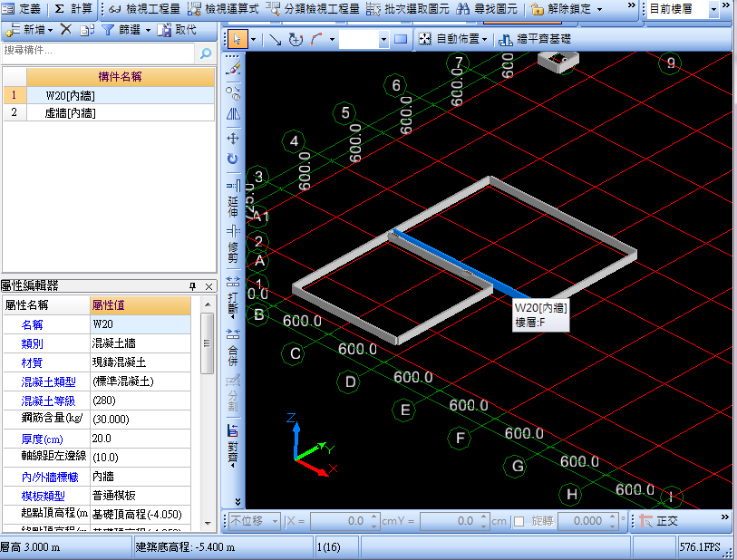This screenshot has width=737, height=560.
Task: Expand 解除鎖定 dropdown arrow
Action: tap(599, 9)
